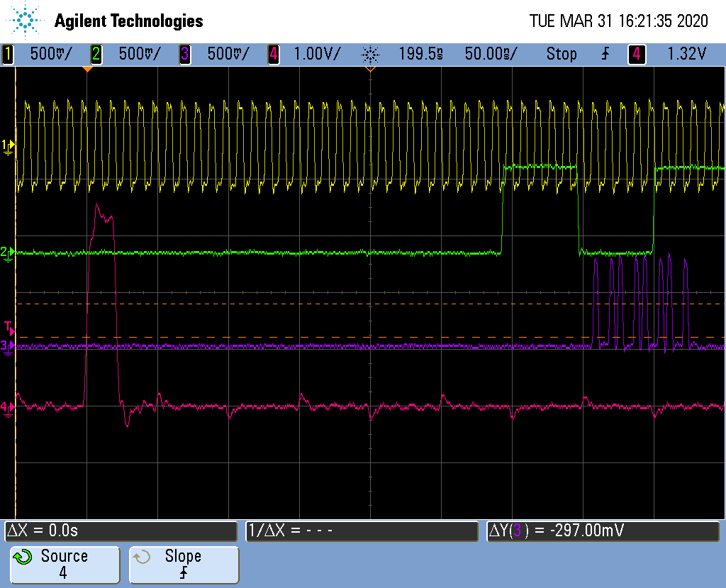Select the pink channel 4 indicator
Screen dimensions: 726x588
click(x=273, y=54)
